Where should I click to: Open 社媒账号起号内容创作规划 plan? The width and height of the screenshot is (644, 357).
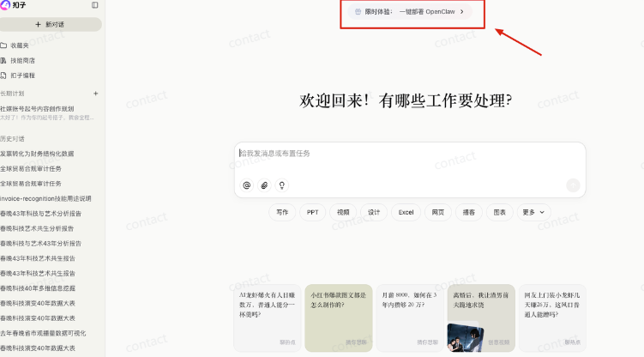click(37, 108)
